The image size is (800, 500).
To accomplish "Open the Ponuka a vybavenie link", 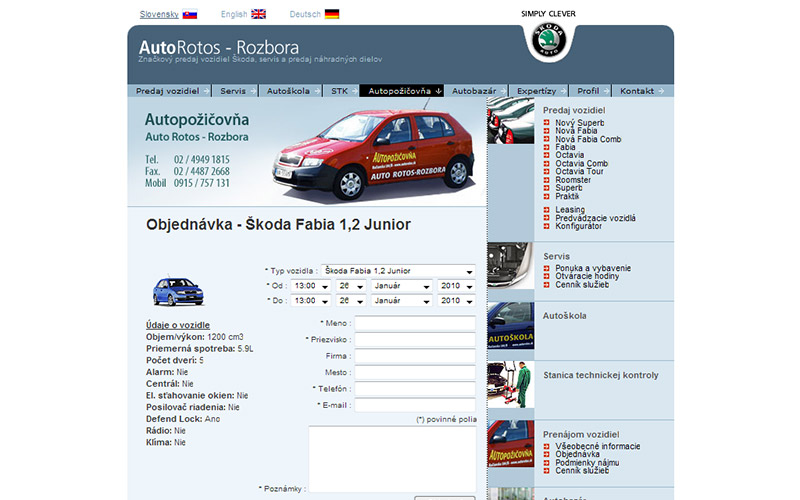I will tap(593, 268).
